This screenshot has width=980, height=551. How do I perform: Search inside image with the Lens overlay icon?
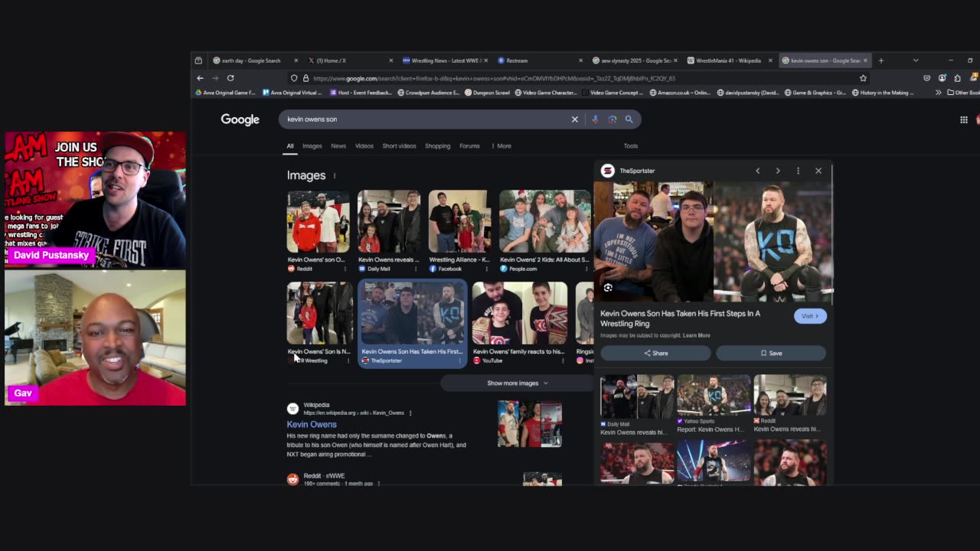pos(608,288)
